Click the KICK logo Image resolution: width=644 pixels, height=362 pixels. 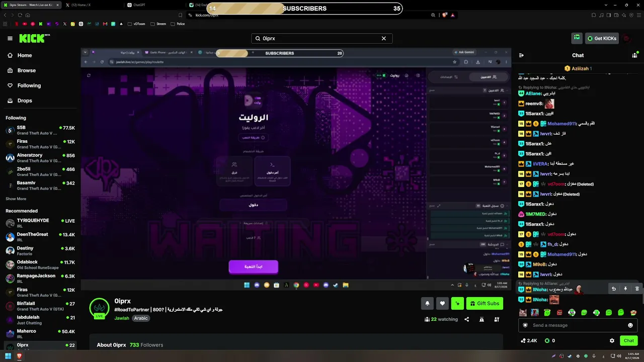(34, 38)
